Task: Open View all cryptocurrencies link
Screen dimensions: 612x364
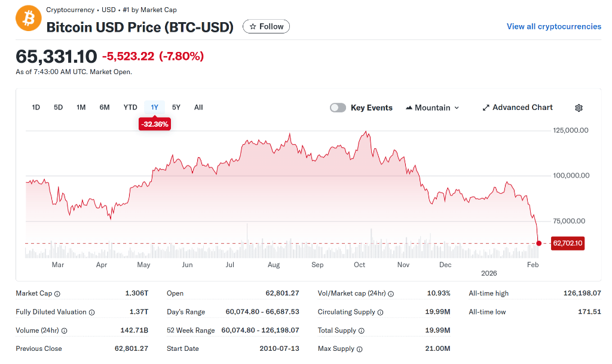Action: coord(554,26)
